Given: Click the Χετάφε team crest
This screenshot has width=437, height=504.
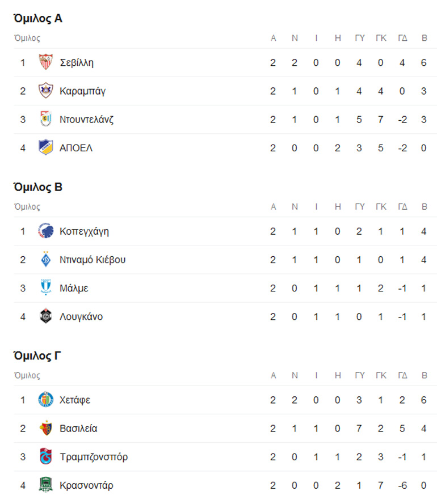Looking at the screenshot, I should 45,400.
